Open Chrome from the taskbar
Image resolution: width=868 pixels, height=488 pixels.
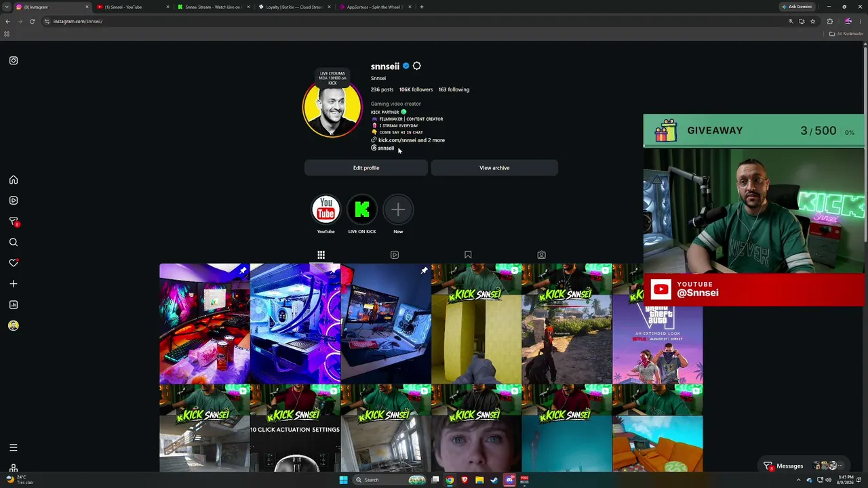[450, 480]
